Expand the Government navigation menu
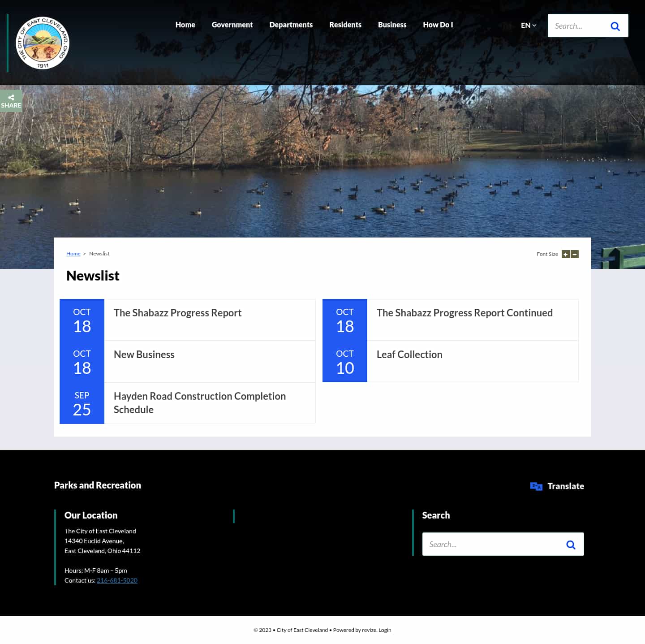 pos(232,25)
